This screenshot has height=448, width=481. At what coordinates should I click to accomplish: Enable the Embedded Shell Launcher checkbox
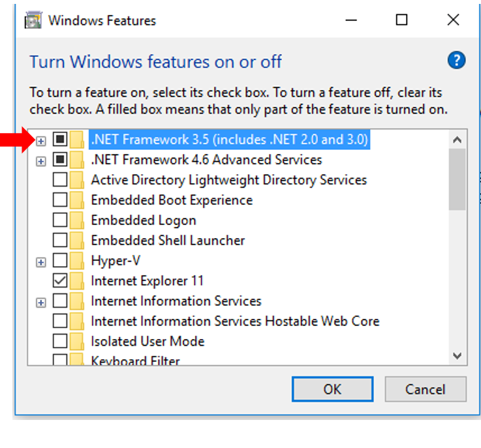pos(60,241)
